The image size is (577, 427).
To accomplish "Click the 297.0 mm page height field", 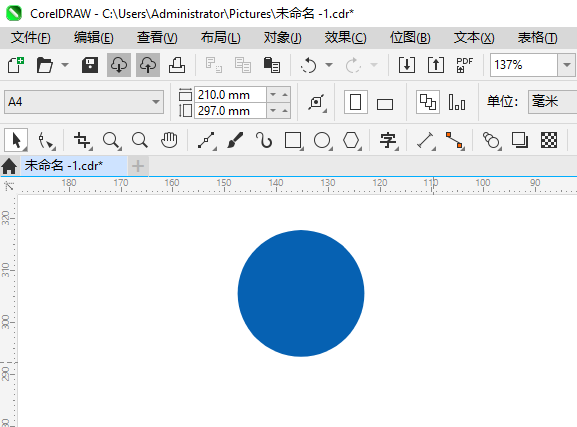I will click(x=230, y=110).
